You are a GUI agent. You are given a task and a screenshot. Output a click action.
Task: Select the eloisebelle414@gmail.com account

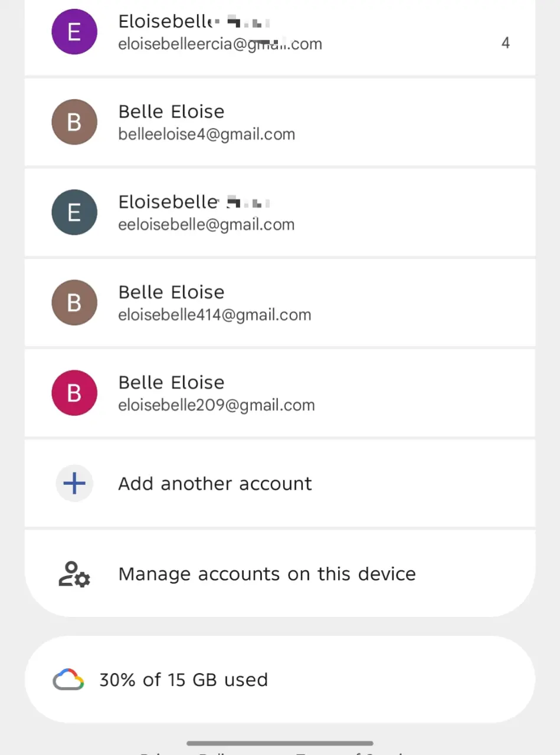coord(280,303)
